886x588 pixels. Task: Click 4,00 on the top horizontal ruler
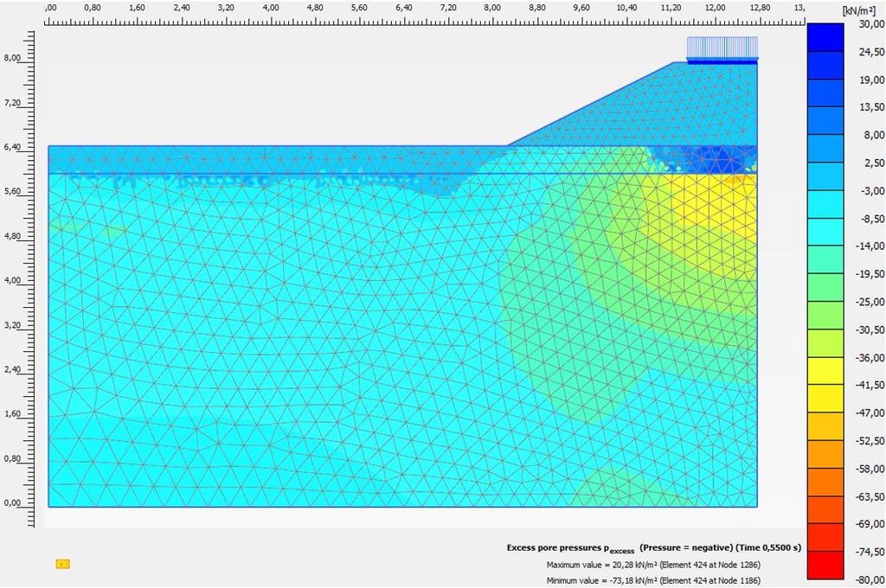(270, 8)
